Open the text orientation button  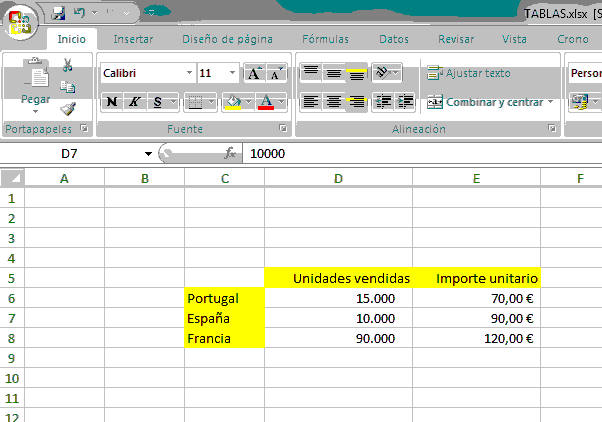pyautogui.click(x=387, y=72)
